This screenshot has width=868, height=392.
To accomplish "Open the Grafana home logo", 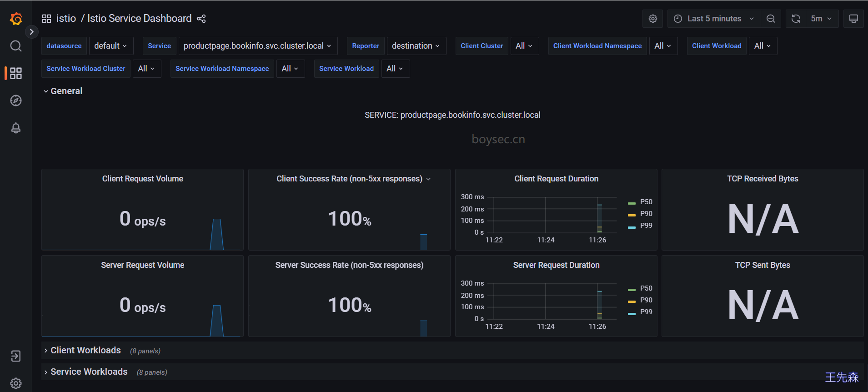I will click(x=16, y=19).
